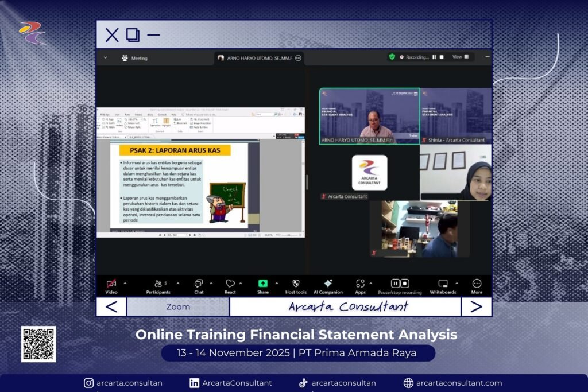Open the Participants panel

pyautogui.click(x=158, y=284)
